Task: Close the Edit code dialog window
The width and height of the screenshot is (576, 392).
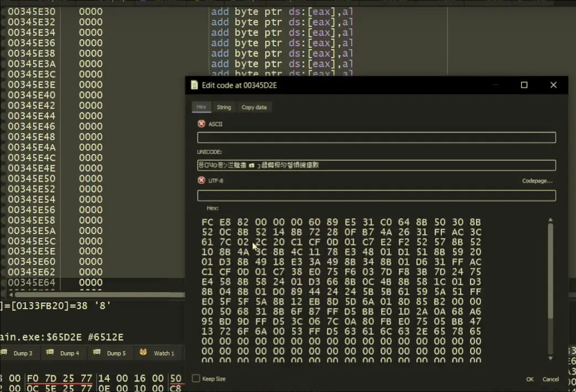Action: click(x=553, y=85)
